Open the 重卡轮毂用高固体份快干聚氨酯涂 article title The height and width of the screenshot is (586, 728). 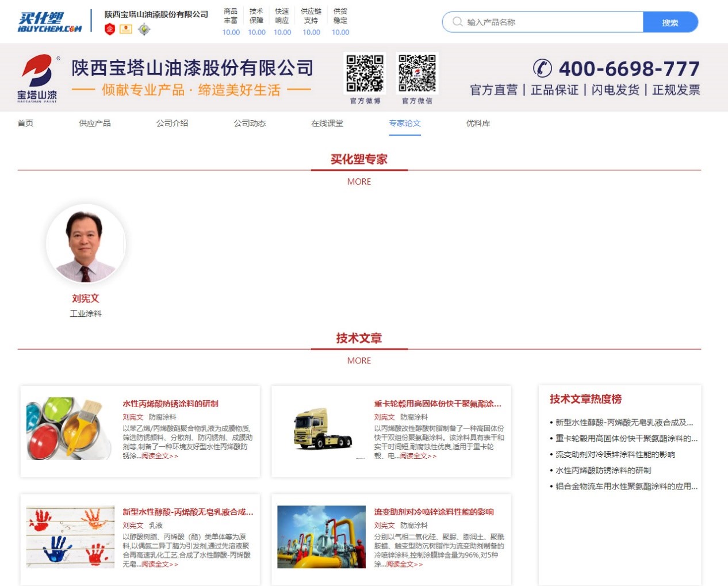pos(438,404)
